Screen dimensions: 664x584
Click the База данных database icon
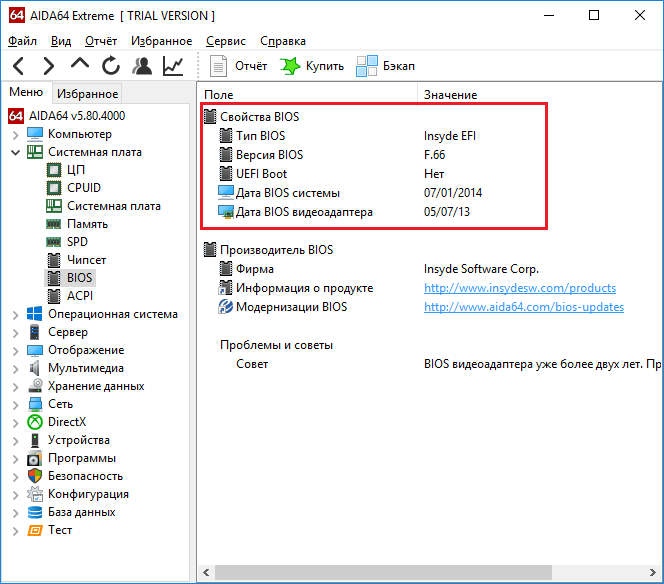(35, 512)
